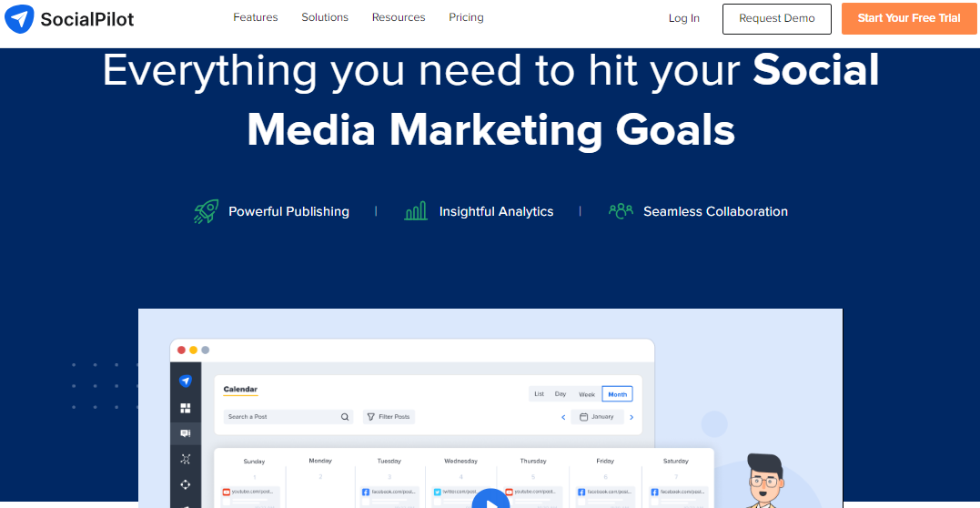Switch calendar preview to List view
Viewport: 980px width, 508px height.
[539, 394]
